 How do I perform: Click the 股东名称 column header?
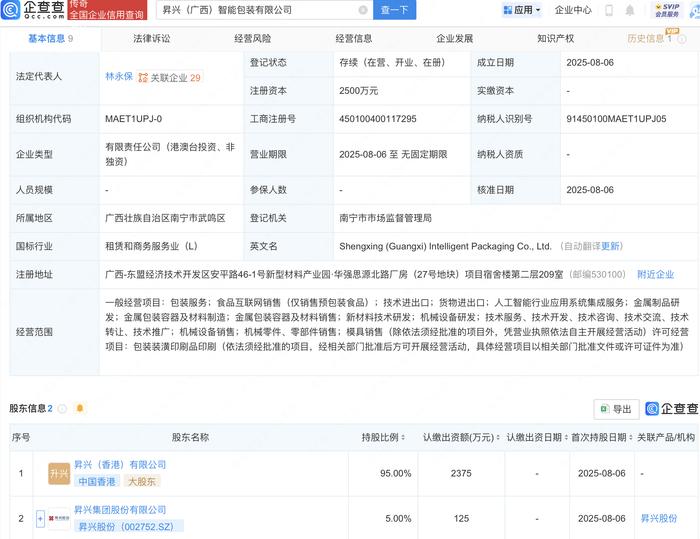(191, 437)
